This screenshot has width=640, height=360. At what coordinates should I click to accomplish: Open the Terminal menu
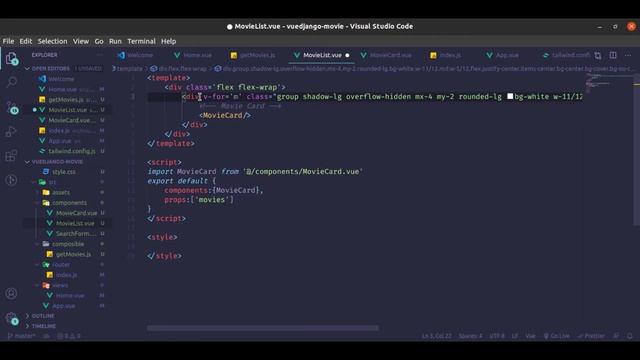[x=141, y=41]
